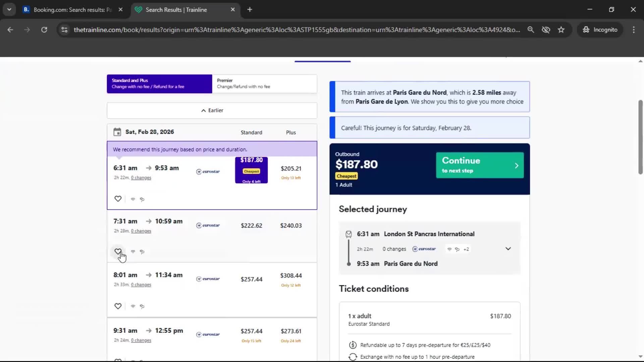This screenshot has height=362, width=644.
Task: Open the tab search dropdown arrow
Action: coord(9,9)
